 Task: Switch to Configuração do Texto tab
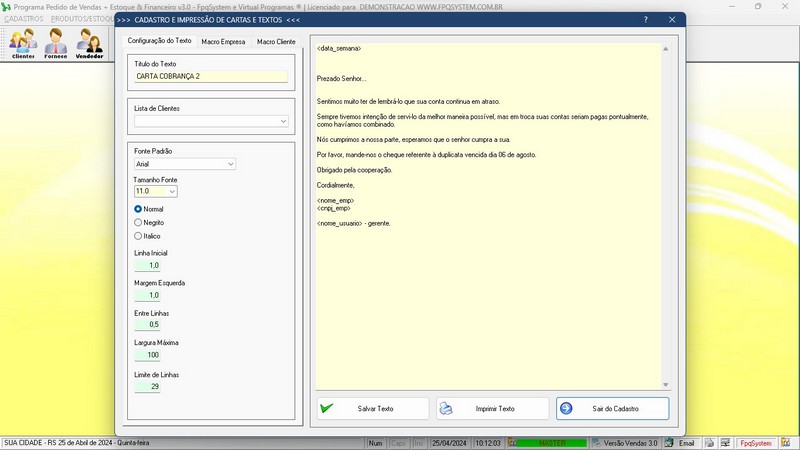(x=159, y=41)
